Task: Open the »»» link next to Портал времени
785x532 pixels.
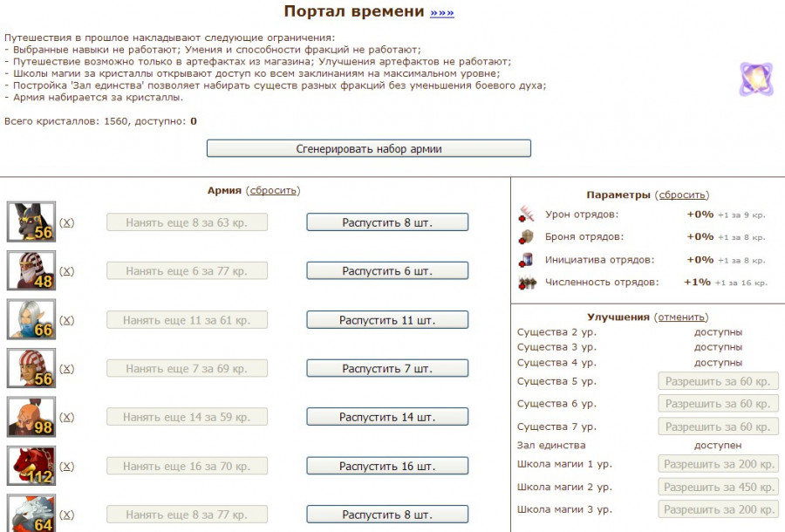Action: (442, 12)
